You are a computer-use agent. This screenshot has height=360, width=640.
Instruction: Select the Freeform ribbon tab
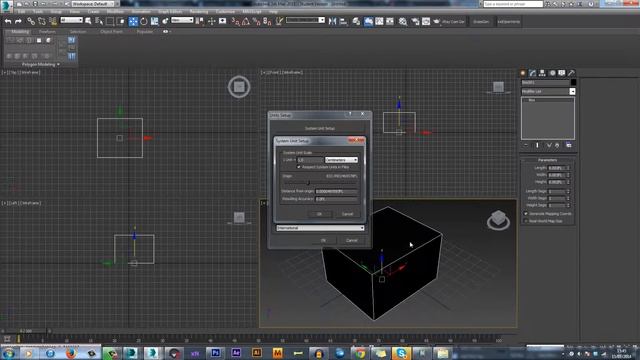(47, 31)
